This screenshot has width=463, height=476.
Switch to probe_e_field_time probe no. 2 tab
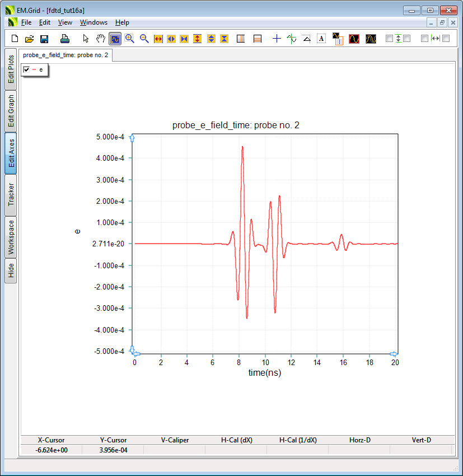point(65,55)
